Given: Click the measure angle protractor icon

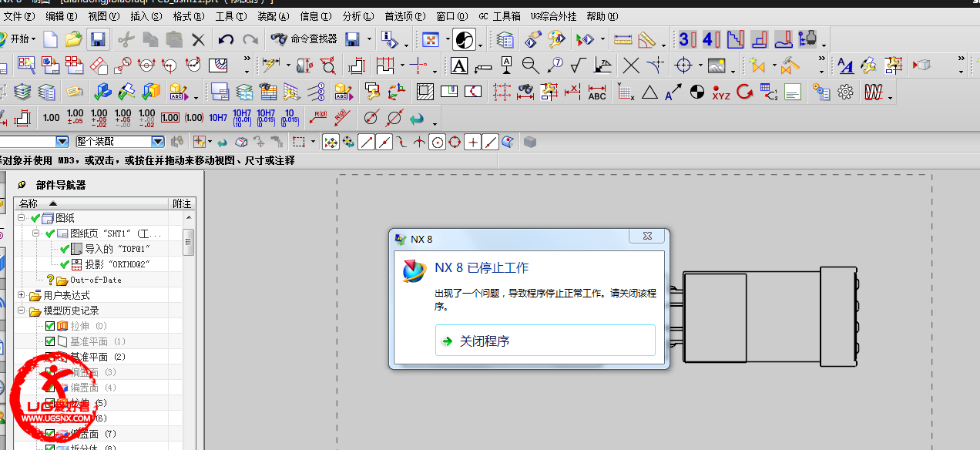Looking at the screenshot, I should [x=646, y=39].
